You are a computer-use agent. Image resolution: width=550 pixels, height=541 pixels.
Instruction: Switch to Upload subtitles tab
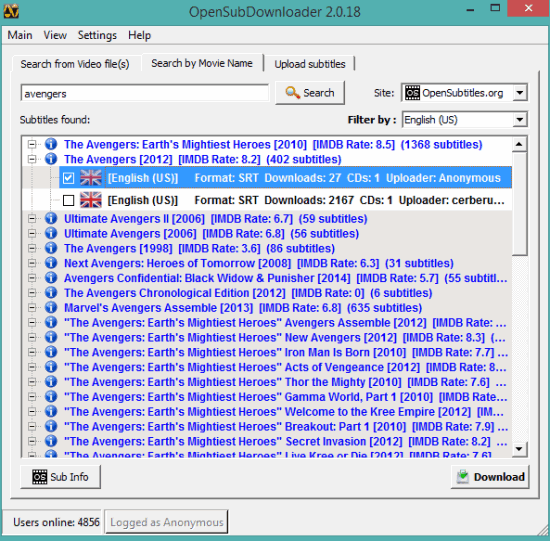(310, 64)
